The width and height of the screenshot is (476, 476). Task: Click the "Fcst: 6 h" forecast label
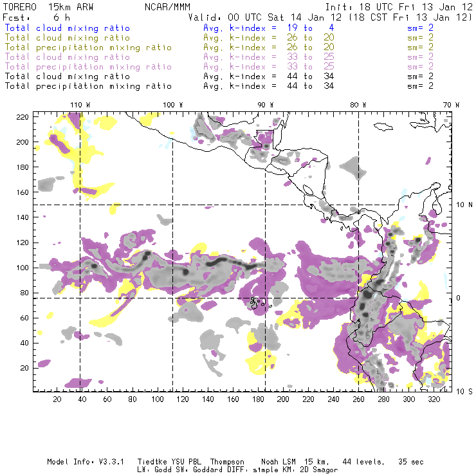pos(36,17)
